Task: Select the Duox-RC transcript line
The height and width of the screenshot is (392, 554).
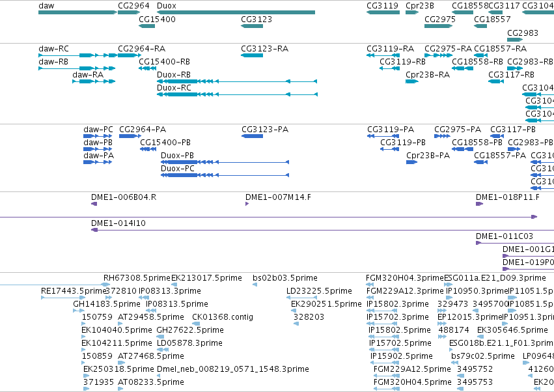Action: point(237,94)
